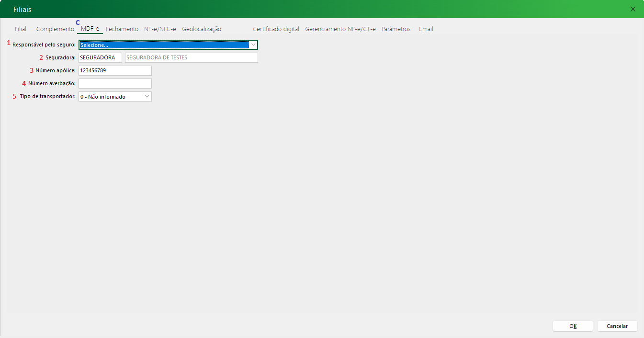Click the Filiais window title bar

[287, 9]
